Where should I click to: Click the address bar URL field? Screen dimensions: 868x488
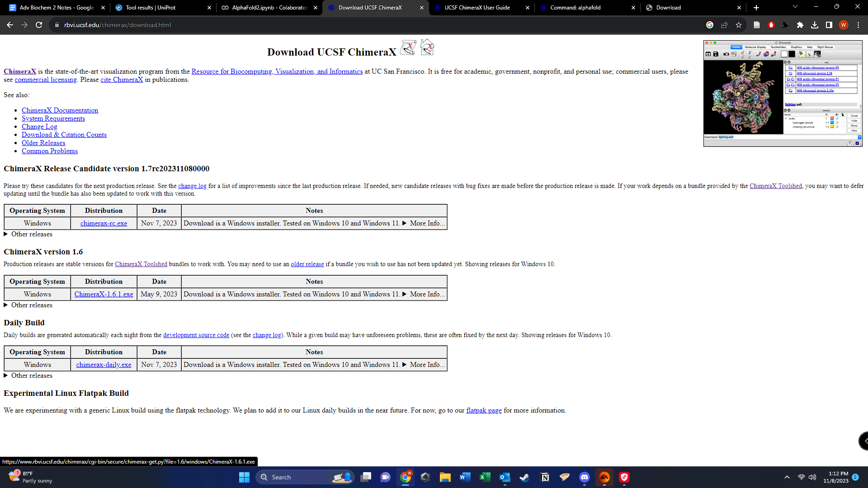[x=316, y=25]
